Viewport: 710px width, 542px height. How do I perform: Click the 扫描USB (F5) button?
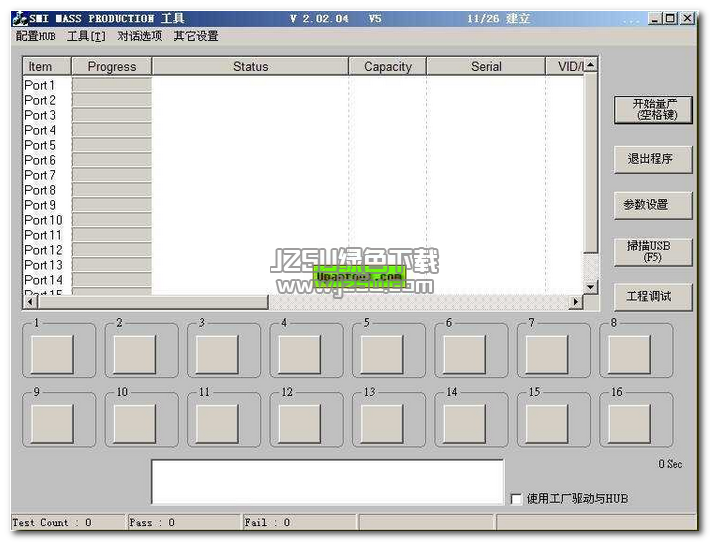point(653,252)
